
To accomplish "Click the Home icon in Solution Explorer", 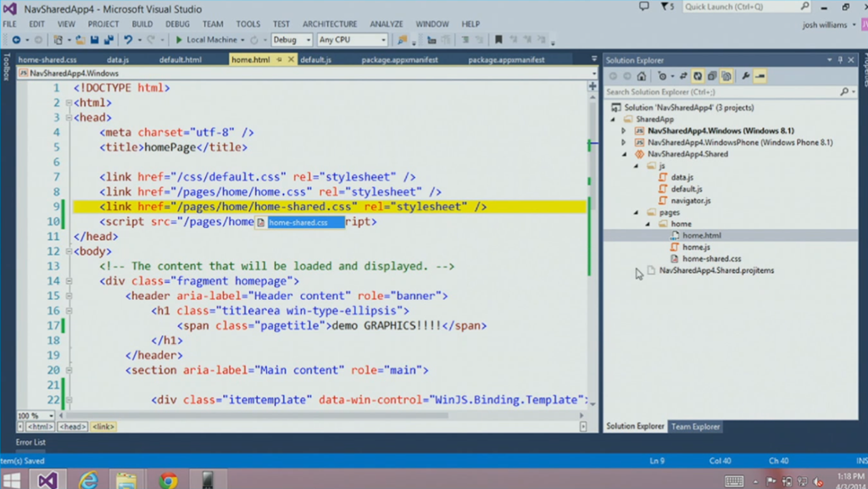I will point(641,76).
